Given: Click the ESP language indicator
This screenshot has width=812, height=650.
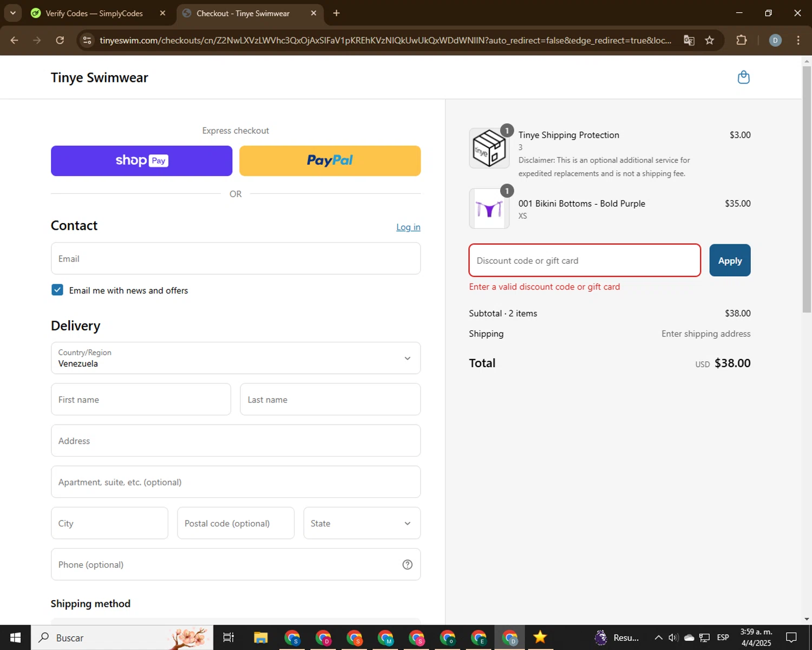Looking at the screenshot, I should click(x=723, y=638).
